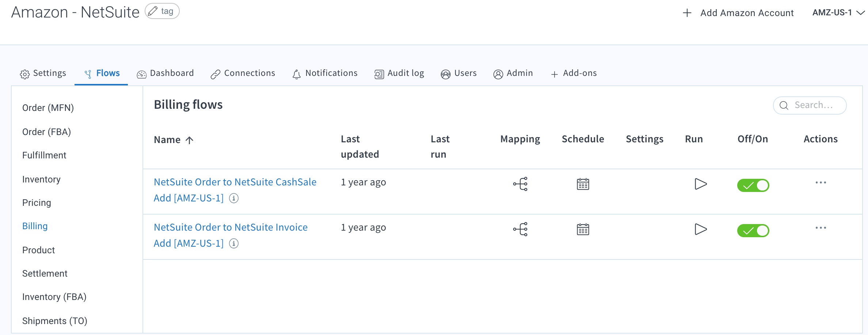Screen dimensions: 868x335
Task: Go to the Notifications tab
Action: coord(325,73)
